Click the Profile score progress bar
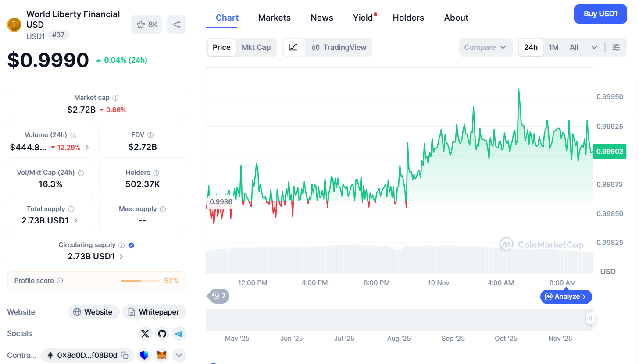Screen dimensions: 639x364 (x=139, y=280)
